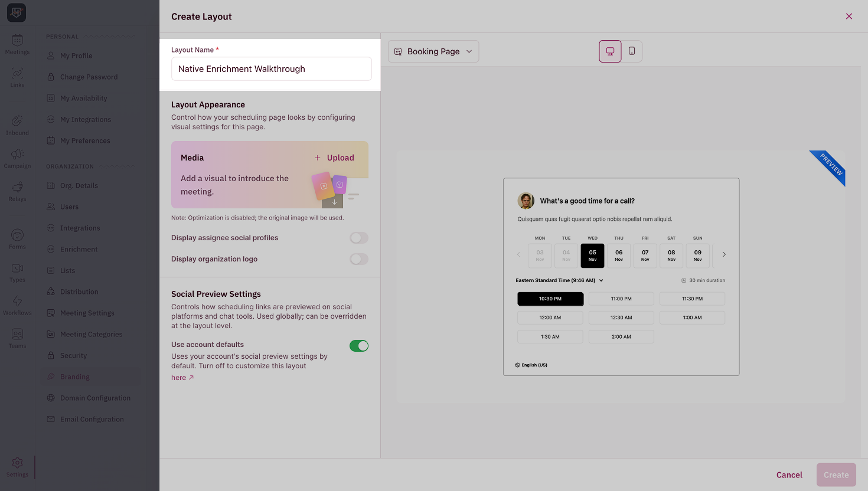The width and height of the screenshot is (868, 491).
Task: Open the Booking Page dropdown
Action: click(x=433, y=51)
